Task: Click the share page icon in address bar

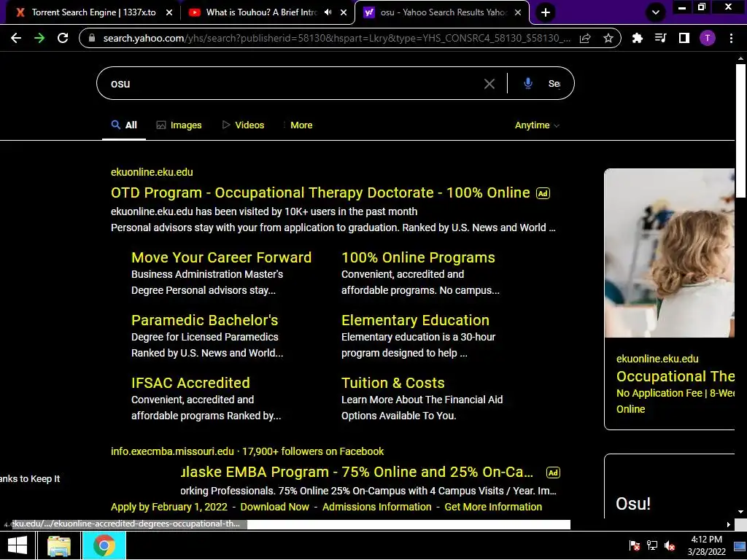Action: point(585,38)
